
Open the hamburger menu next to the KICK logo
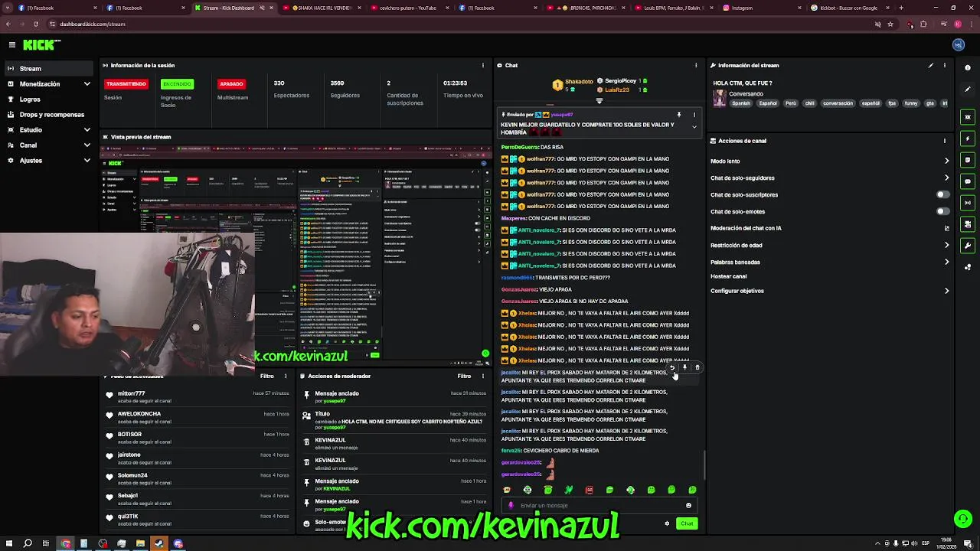click(x=12, y=45)
